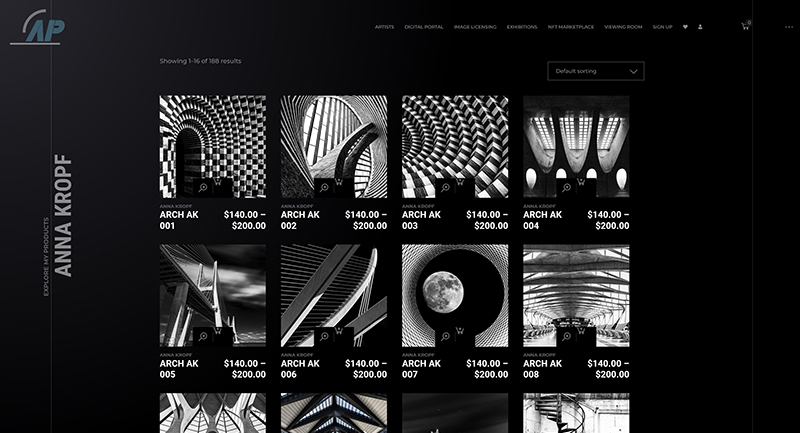Image resolution: width=800 pixels, height=433 pixels.
Task: Open the three-dot side menu
Action: [x=789, y=27]
